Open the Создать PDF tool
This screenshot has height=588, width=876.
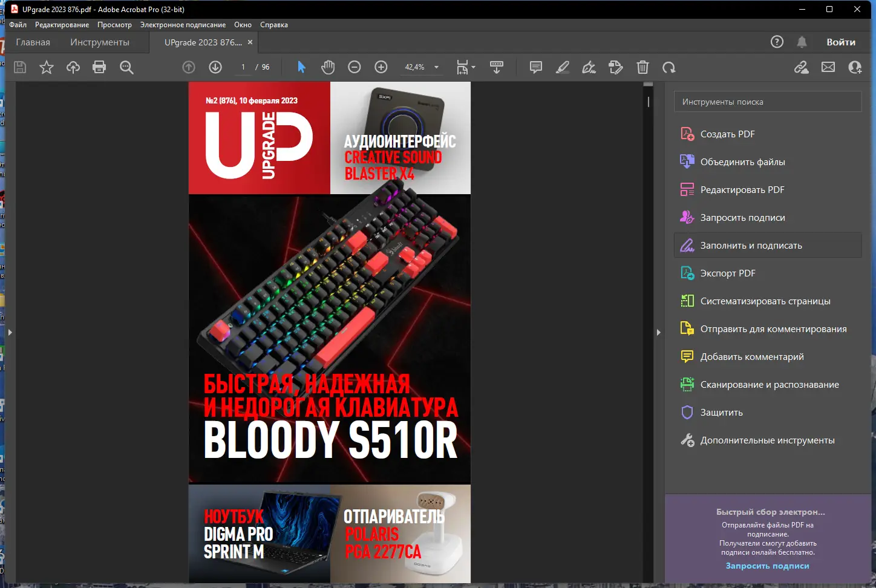(x=768, y=134)
